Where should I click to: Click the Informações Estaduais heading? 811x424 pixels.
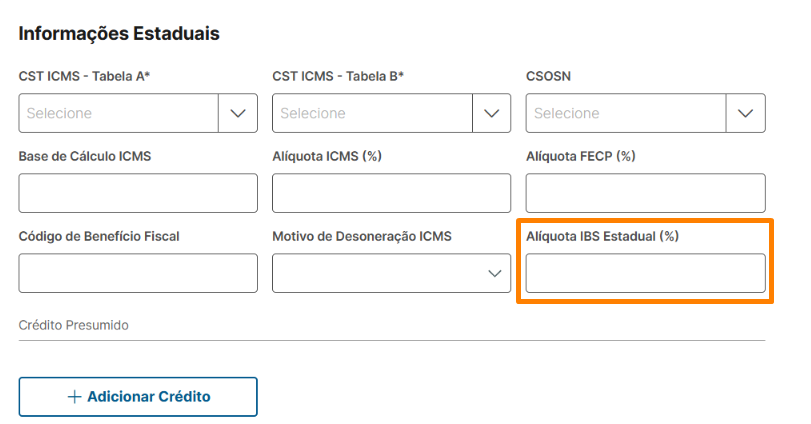[119, 33]
